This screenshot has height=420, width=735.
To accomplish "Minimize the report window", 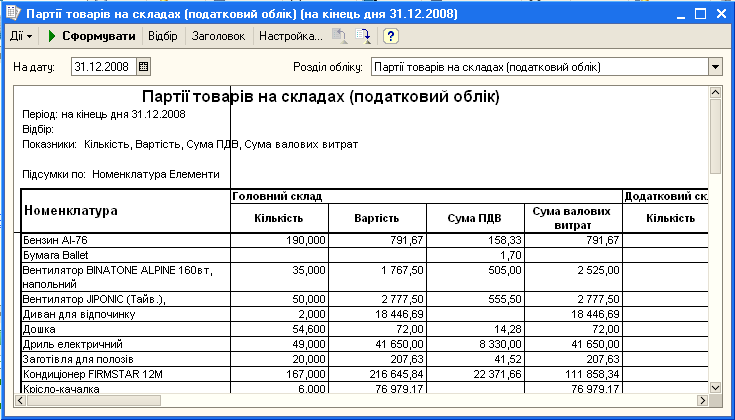I will point(682,14).
